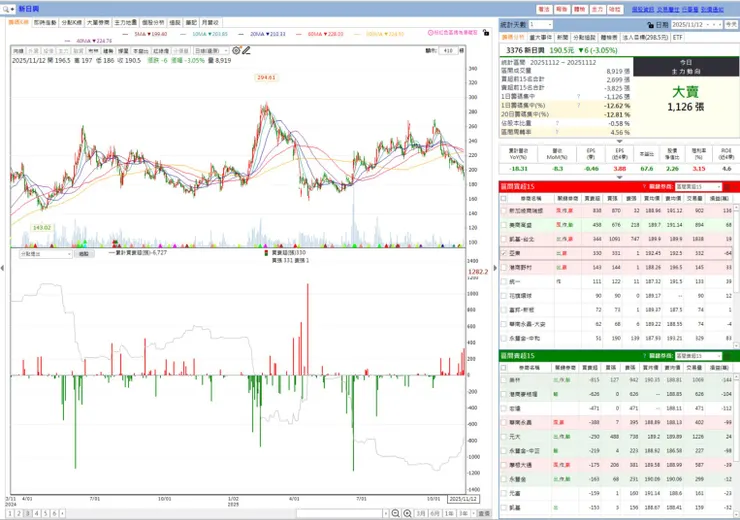Check the 港商野村 broker checkbox

pyautogui.click(x=504, y=268)
